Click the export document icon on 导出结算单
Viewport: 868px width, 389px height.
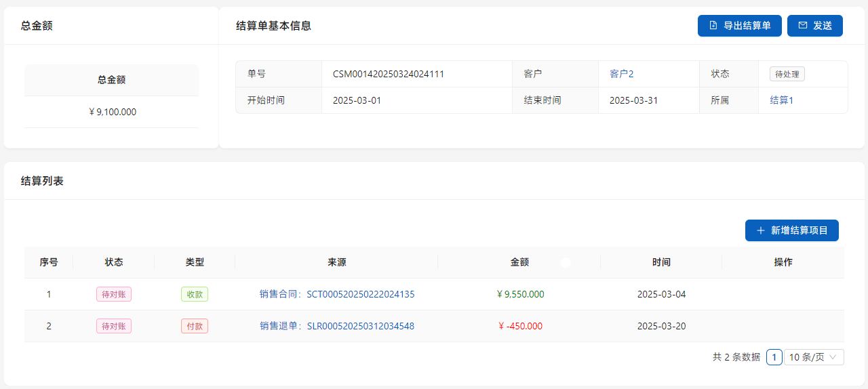(713, 26)
